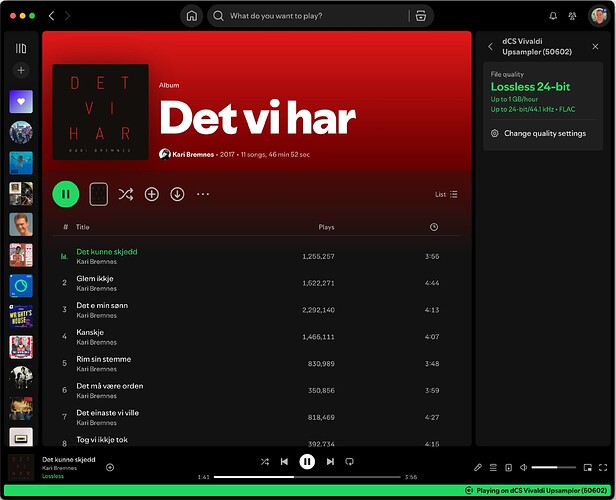The width and height of the screenshot is (616, 500).
Task: Open lyrics microphone icon
Action: [x=478, y=467]
